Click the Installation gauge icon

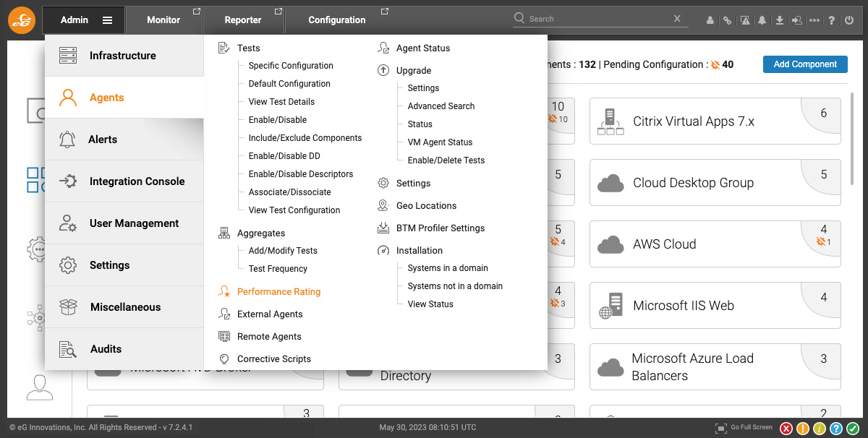pos(383,250)
